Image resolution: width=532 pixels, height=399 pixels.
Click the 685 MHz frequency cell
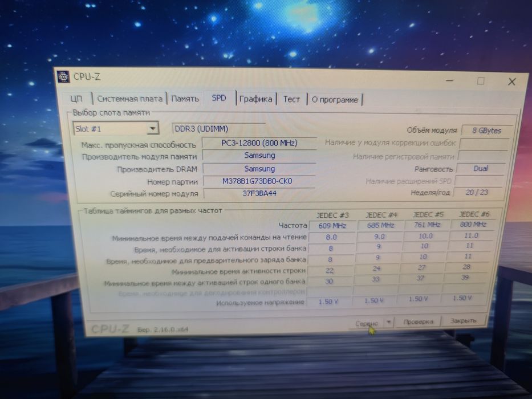point(380,225)
